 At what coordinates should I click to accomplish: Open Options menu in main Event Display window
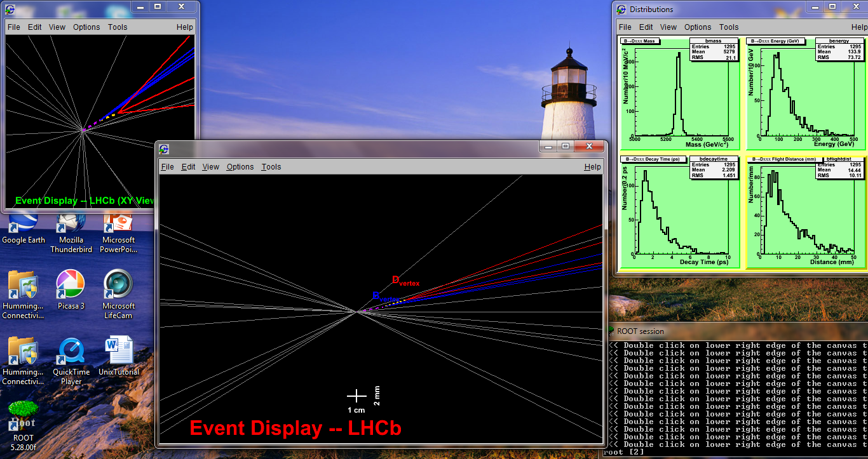point(240,167)
